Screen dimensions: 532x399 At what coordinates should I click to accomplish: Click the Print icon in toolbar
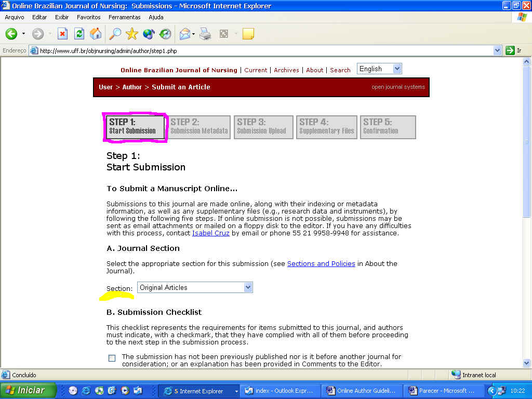pos(206,34)
